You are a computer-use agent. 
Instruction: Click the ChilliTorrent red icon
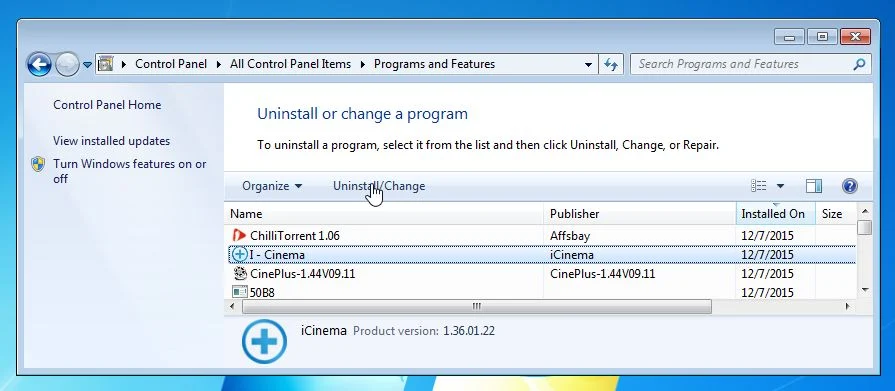click(x=239, y=235)
